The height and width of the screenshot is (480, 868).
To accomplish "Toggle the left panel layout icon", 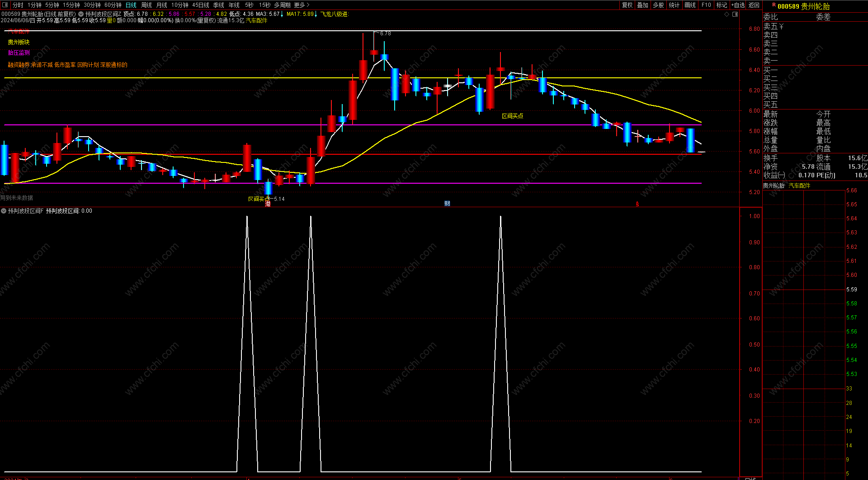I will click(x=5, y=5).
